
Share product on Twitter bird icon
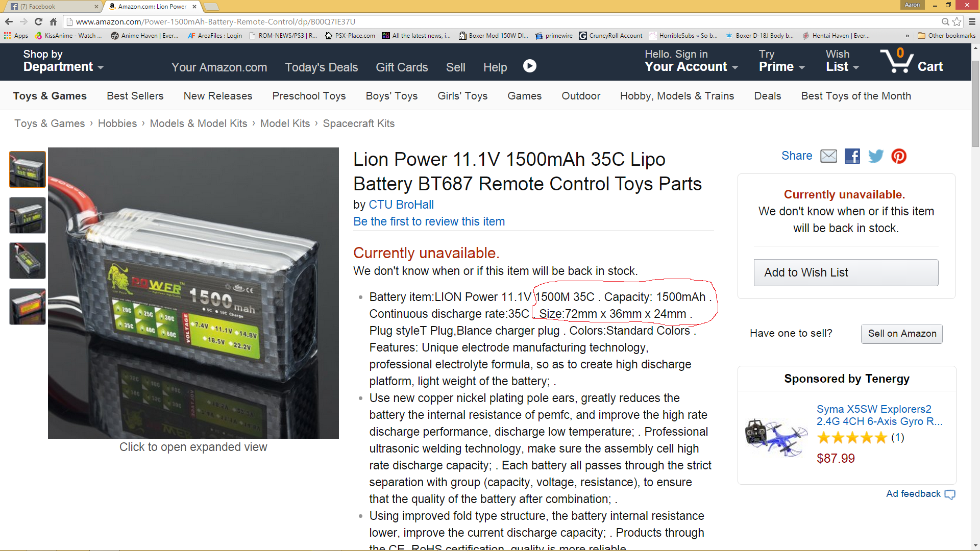tap(875, 156)
